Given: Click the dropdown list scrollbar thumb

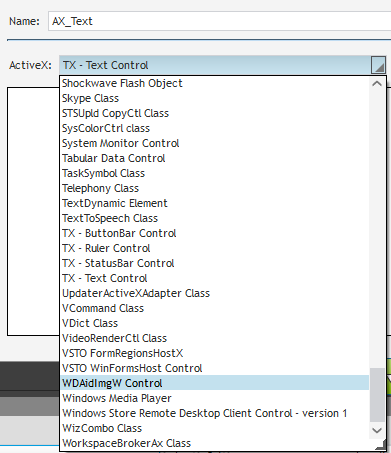Looking at the screenshot, I should tap(377, 395).
